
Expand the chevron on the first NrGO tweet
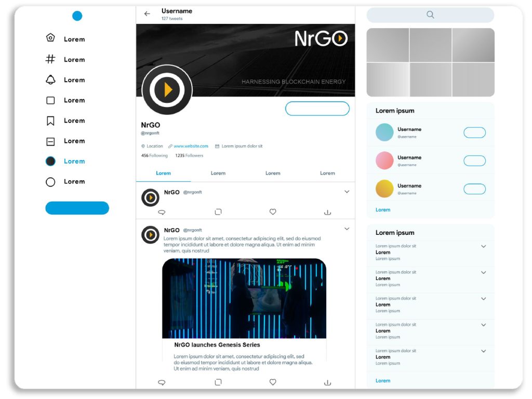point(347,191)
